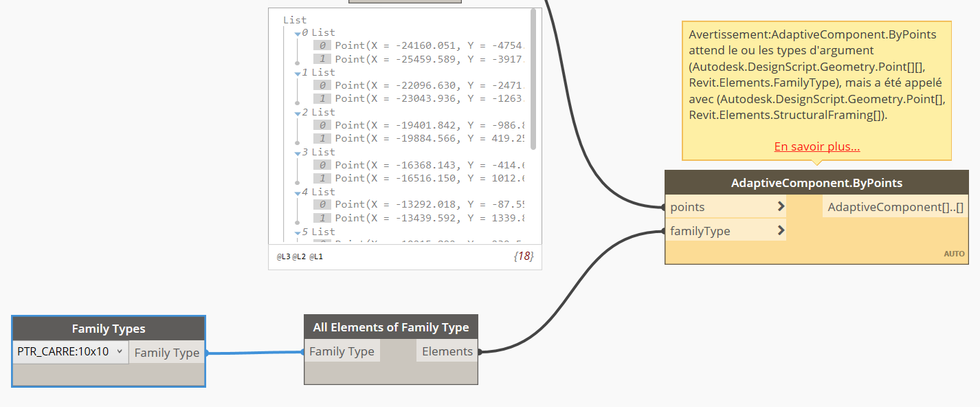The image size is (980, 407).
Task: Click the Family Types node title bar
Action: (x=109, y=329)
